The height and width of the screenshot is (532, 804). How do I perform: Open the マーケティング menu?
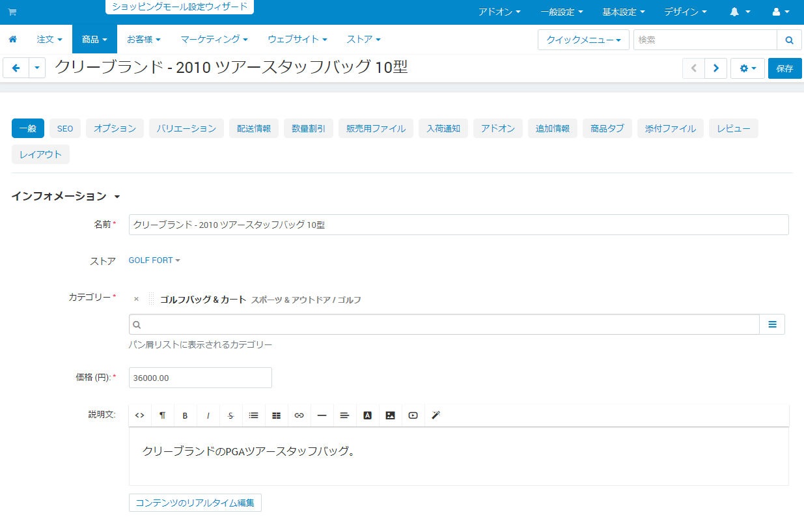click(x=214, y=40)
